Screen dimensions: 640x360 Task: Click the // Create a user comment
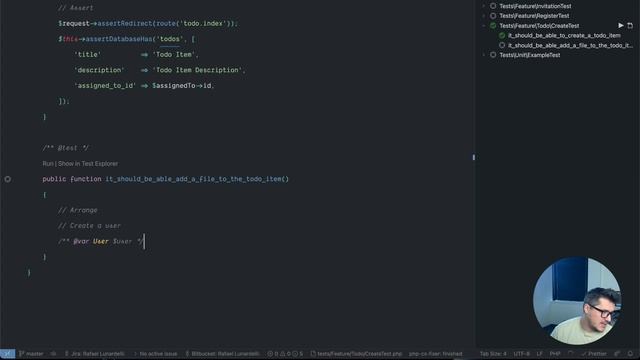89,226
